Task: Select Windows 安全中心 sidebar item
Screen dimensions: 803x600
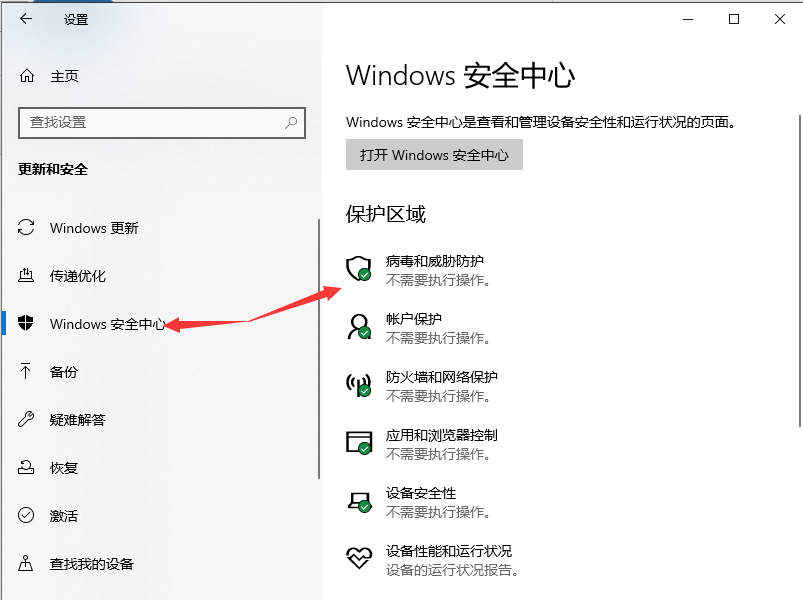Action: [x=107, y=324]
